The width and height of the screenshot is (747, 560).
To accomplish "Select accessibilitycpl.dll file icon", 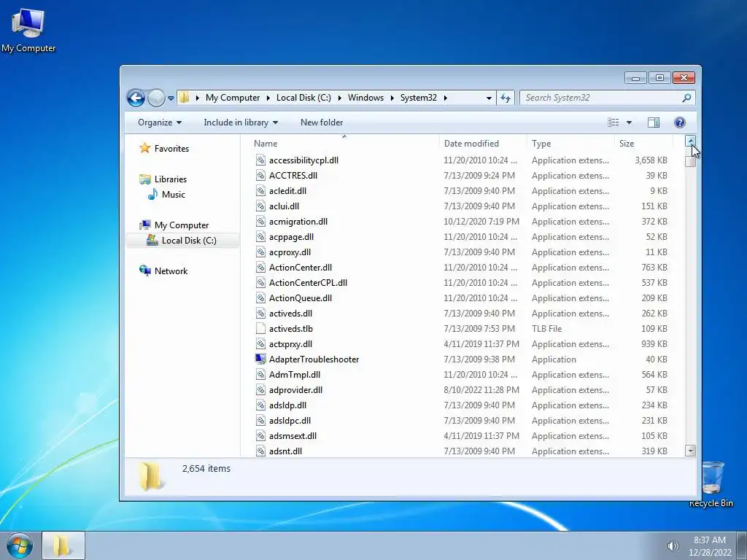I will coord(260,160).
